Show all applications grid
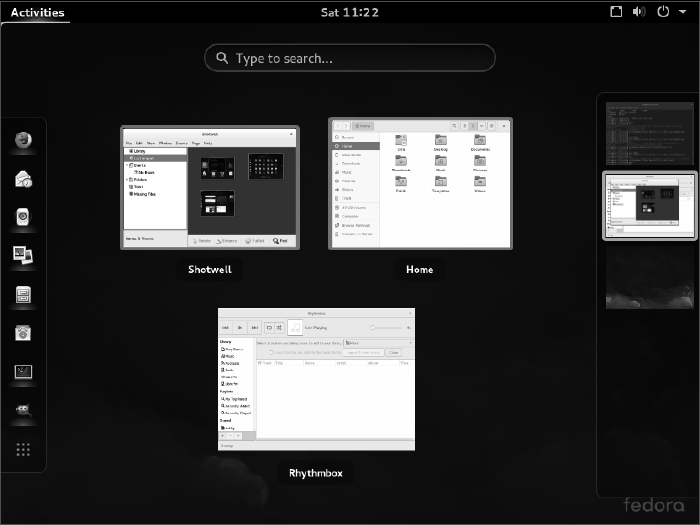 pos(23,450)
